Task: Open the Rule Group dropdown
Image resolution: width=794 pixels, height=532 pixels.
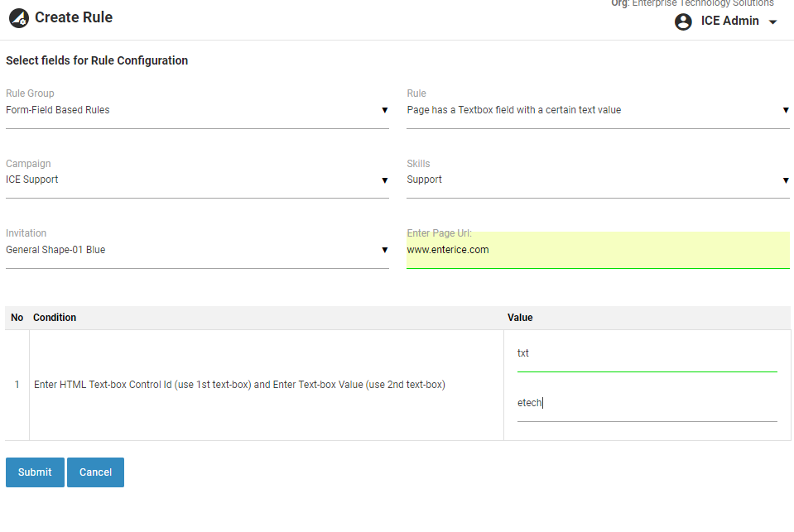Action: point(196,110)
